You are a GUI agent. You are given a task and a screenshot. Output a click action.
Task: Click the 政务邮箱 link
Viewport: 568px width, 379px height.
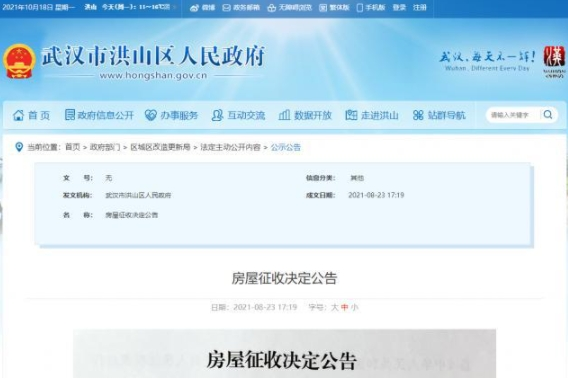coord(246,8)
